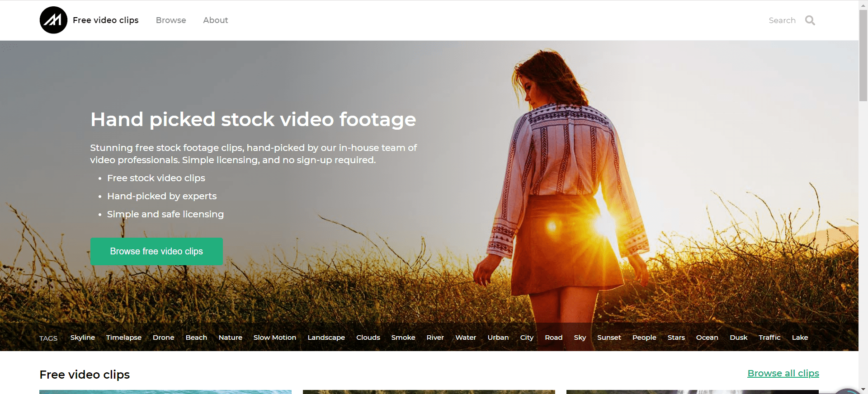Select the River tag
This screenshot has width=868, height=394.
click(435, 338)
